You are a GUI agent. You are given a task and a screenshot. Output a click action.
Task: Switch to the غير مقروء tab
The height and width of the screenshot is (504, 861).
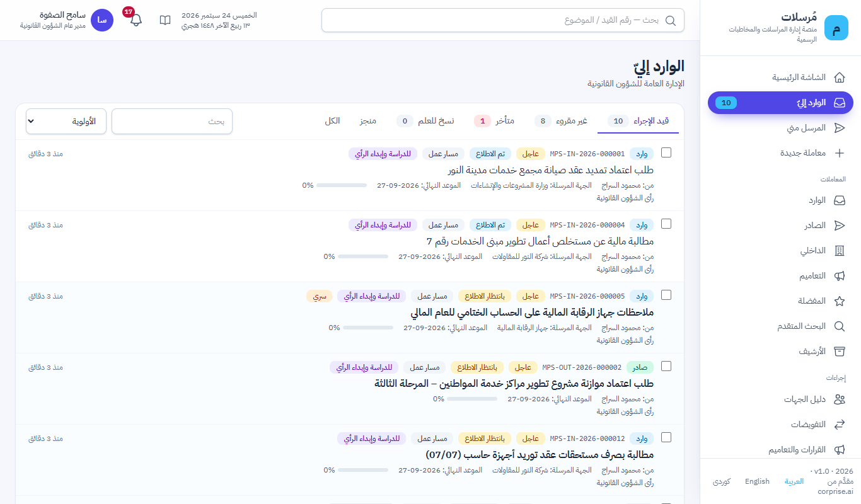[x=562, y=121]
